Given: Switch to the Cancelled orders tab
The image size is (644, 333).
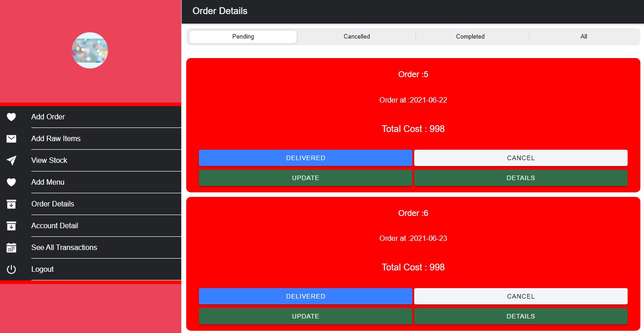Looking at the screenshot, I should [357, 37].
